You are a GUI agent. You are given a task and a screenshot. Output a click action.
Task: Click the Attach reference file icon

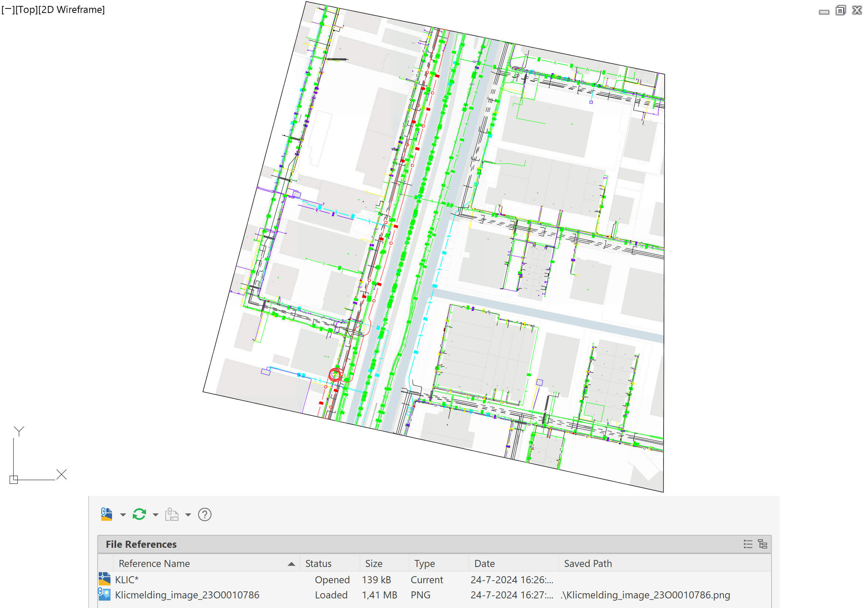[106, 514]
